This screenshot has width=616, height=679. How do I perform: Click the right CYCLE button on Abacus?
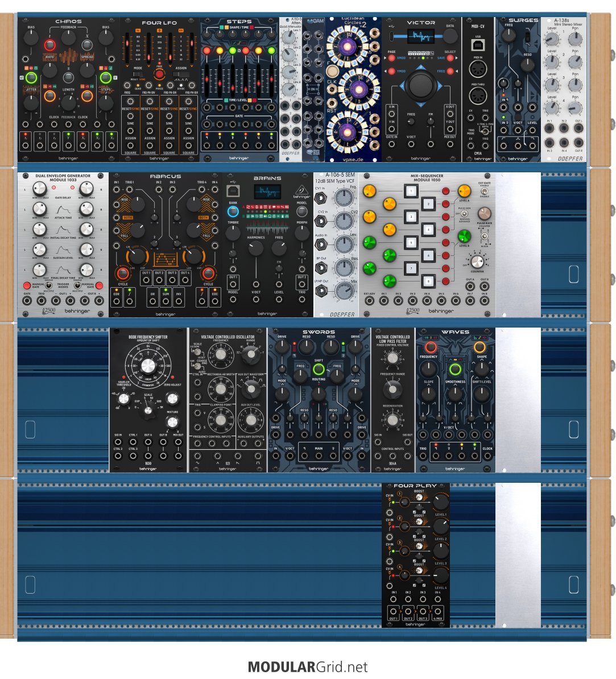(208, 274)
